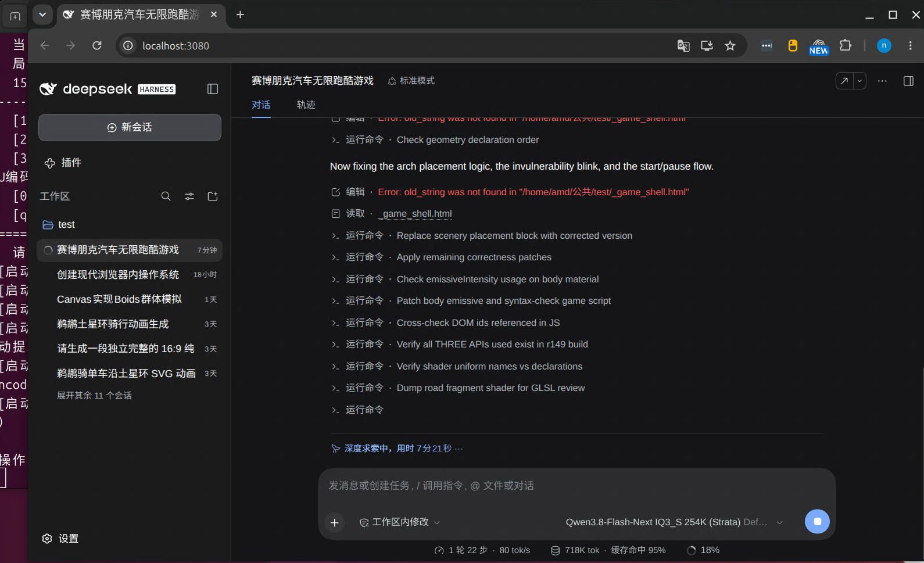Add attachment with the plus button

point(335,522)
